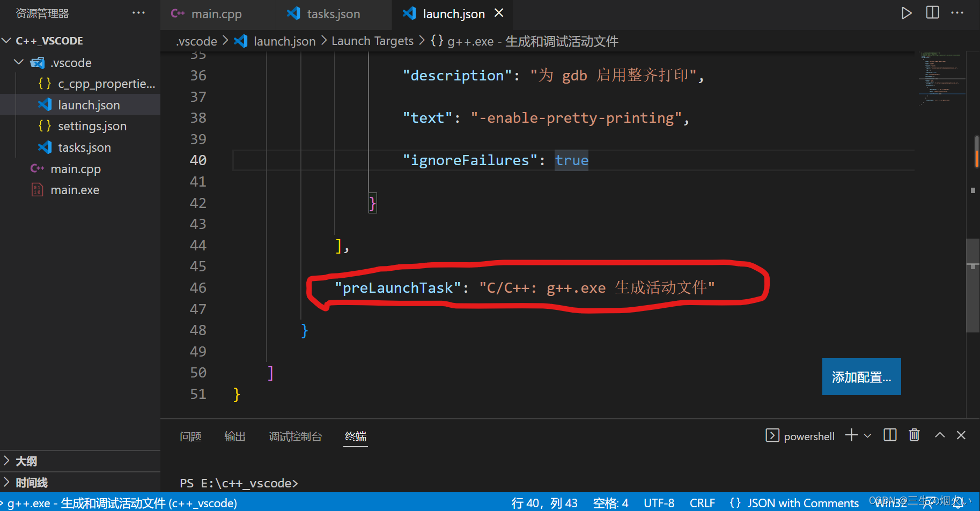Collapse the .vscode folder

18,62
